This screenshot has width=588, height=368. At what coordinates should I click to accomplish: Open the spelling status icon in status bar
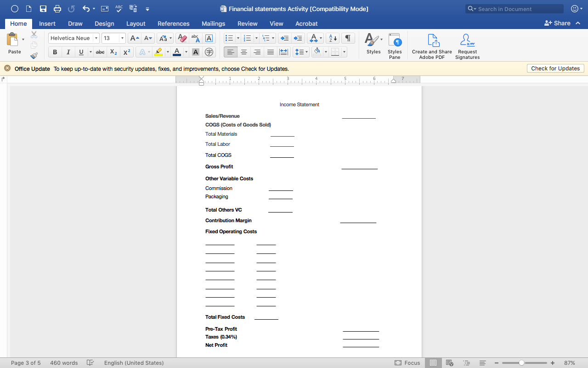(x=90, y=363)
